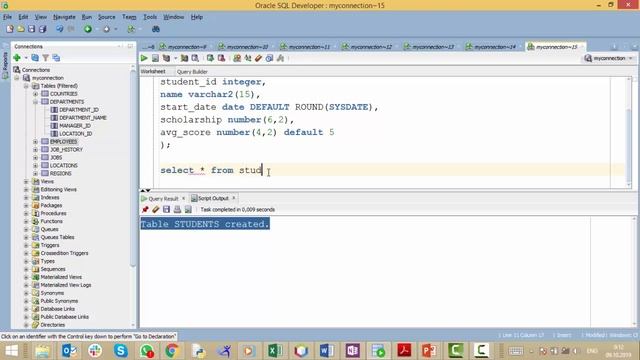The height and width of the screenshot is (360, 640).
Task: Switch to the Query Result tab
Action: click(163, 199)
